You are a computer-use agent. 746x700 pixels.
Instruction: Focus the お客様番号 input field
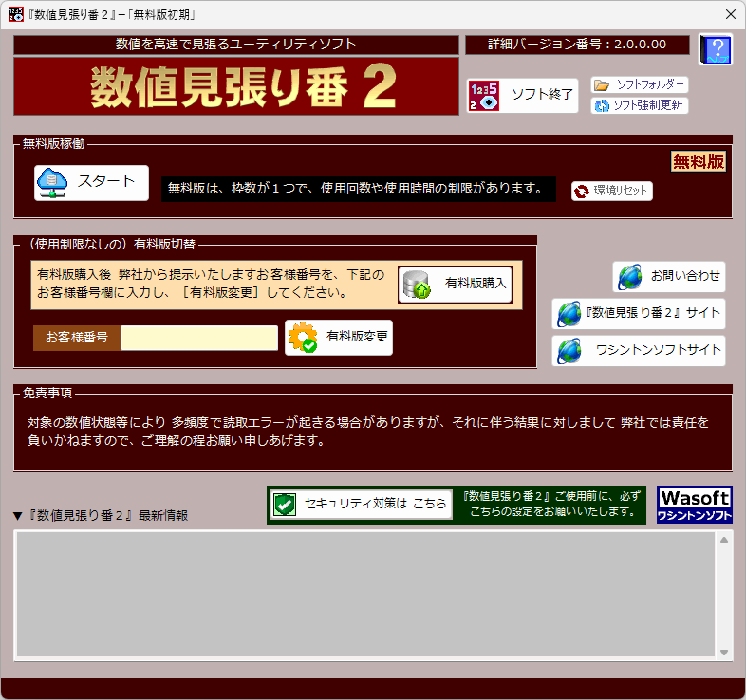pyautogui.click(x=199, y=338)
